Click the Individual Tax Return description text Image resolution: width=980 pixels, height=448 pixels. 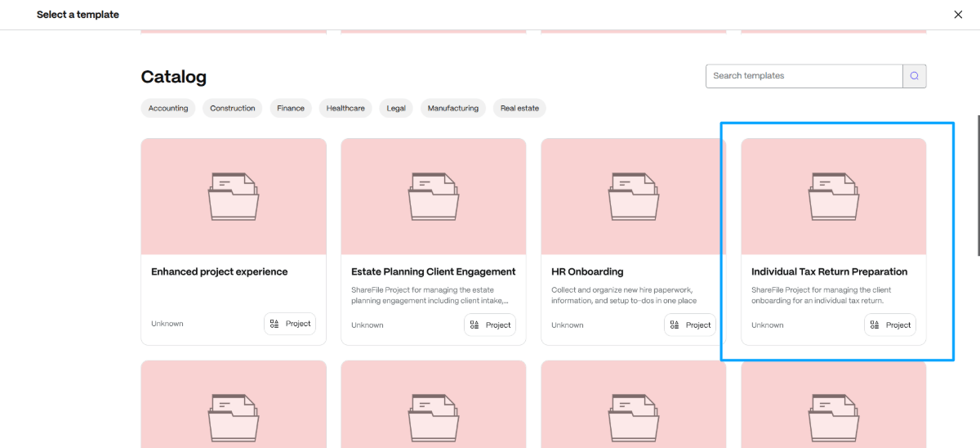point(822,295)
